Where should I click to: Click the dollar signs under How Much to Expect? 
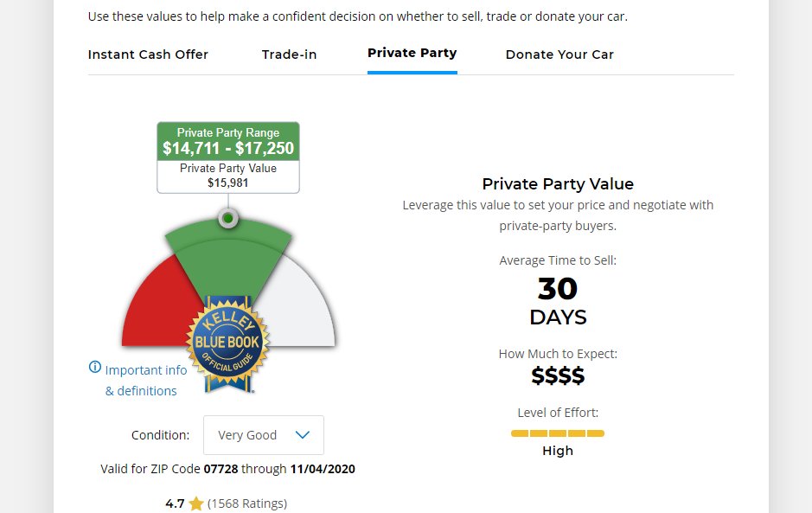[558, 375]
